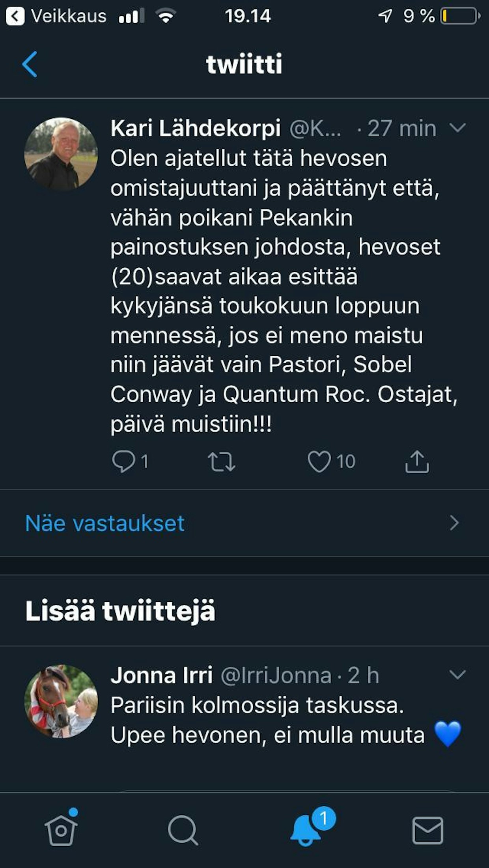Open the Notifications bell tab
Viewport: 489px width, 868px height.
click(x=306, y=829)
